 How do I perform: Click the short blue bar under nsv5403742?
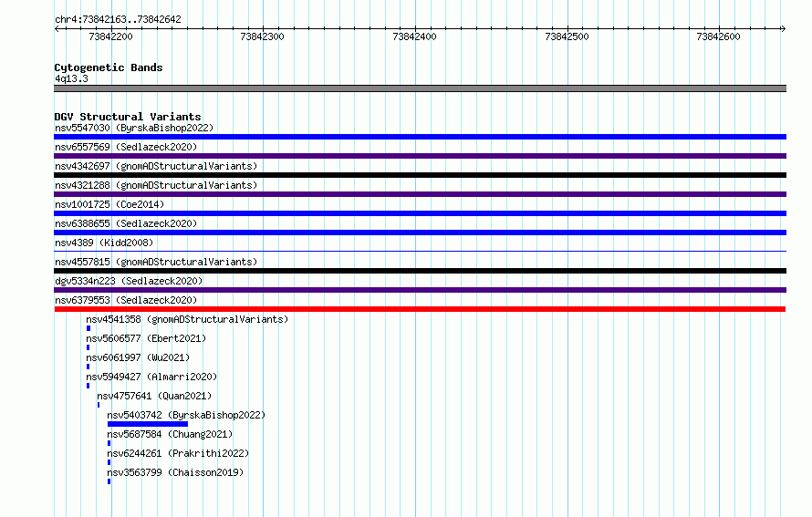click(148, 424)
